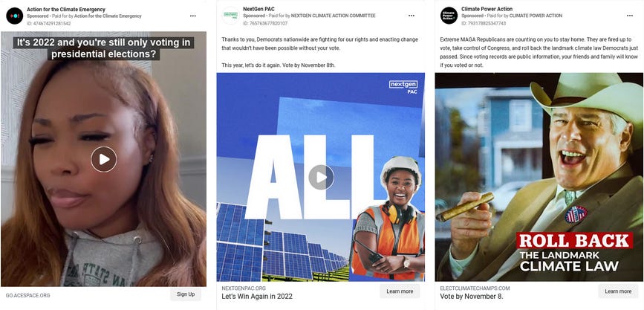644x310 pixels.
Task: Open Action for the Climate Emergency profile avatar
Action: 14,16
